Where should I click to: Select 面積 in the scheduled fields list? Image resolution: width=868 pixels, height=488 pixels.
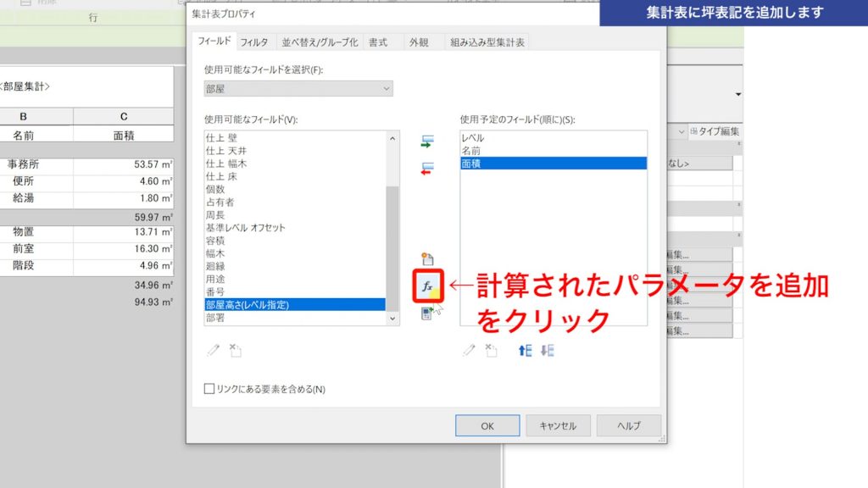(x=509, y=163)
